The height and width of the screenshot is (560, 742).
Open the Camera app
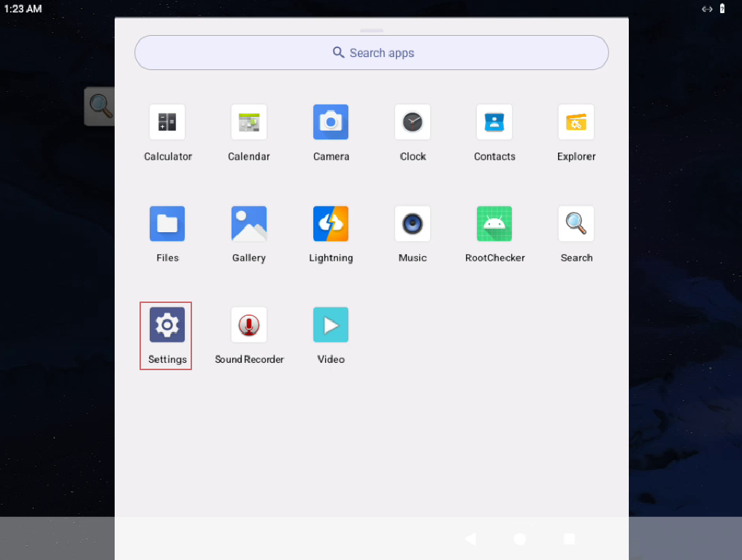(x=331, y=123)
